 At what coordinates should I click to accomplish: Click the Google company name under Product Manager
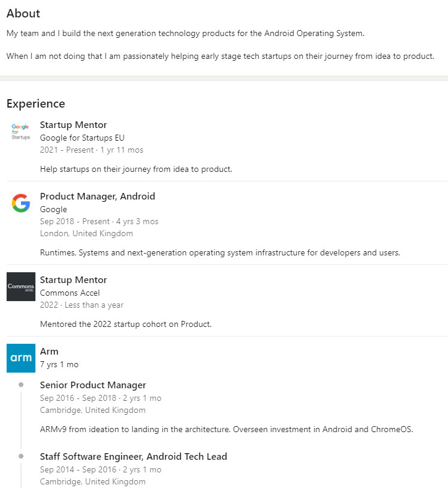click(x=53, y=209)
